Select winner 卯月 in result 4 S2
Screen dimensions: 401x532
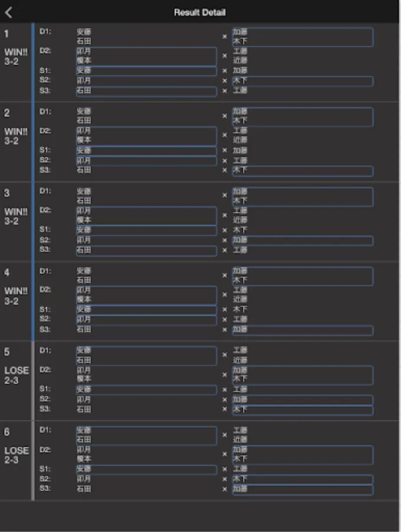click(146, 320)
